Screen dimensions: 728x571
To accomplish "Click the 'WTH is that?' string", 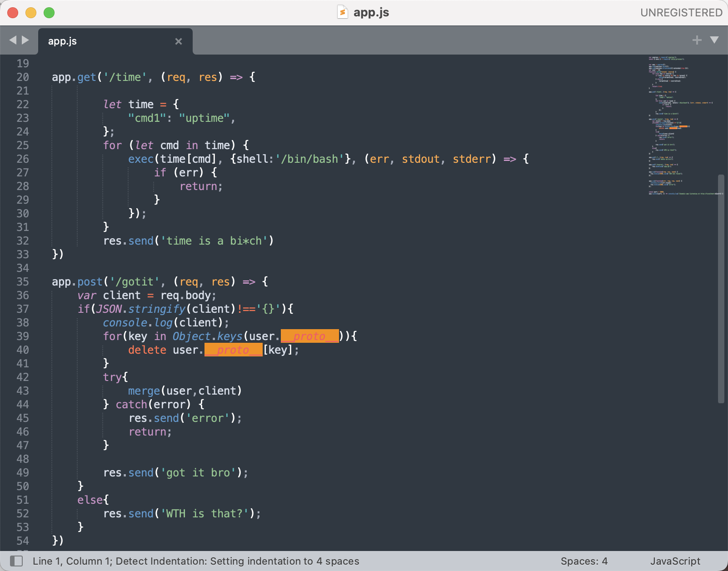I will (204, 514).
